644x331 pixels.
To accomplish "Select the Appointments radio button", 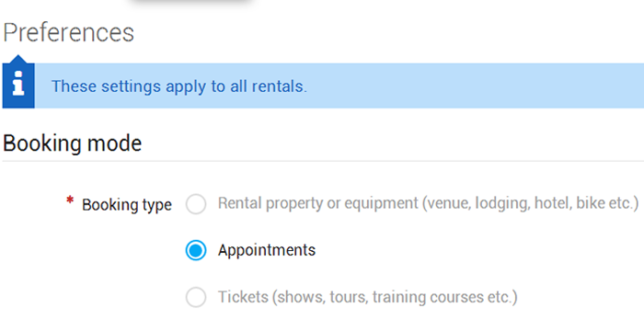I will pyautogui.click(x=196, y=250).
